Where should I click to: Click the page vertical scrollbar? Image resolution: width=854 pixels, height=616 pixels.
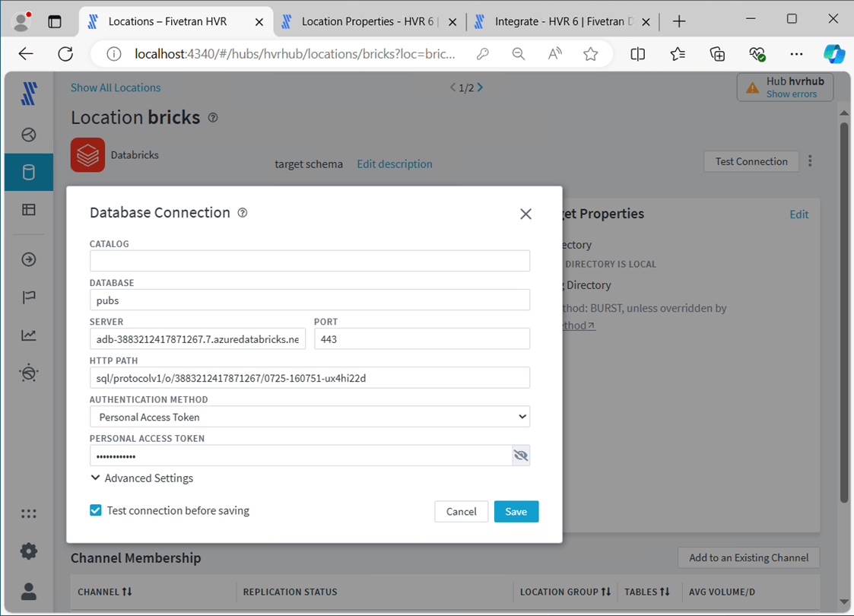843,304
